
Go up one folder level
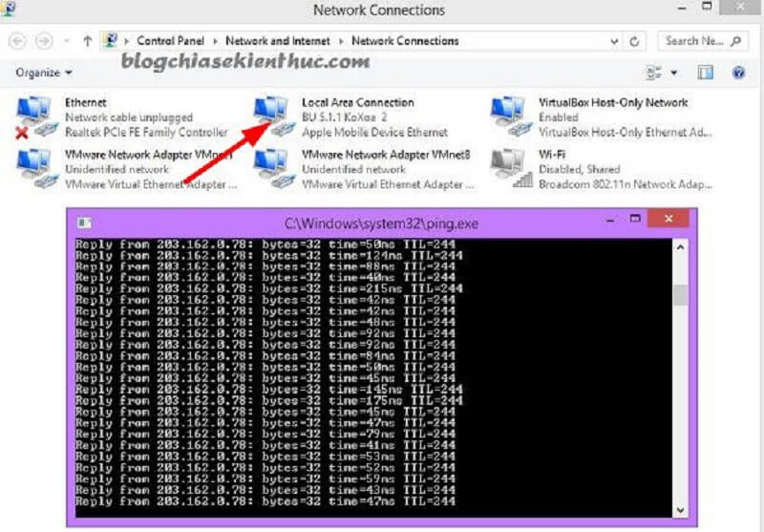(87, 41)
